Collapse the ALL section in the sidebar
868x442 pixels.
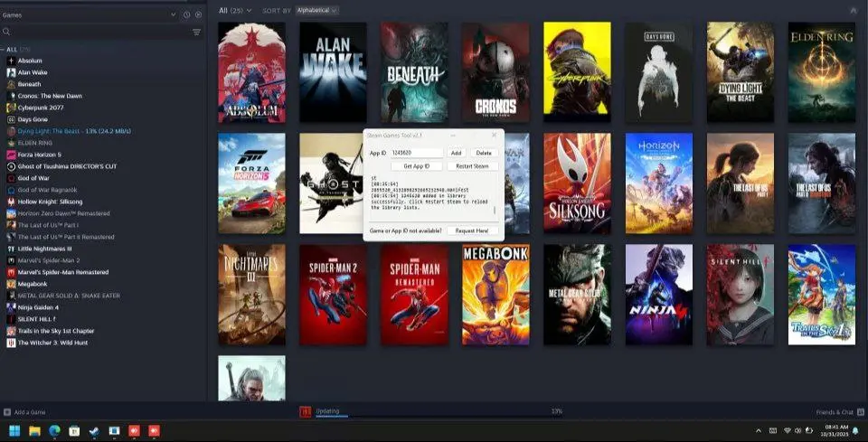point(3,49)
